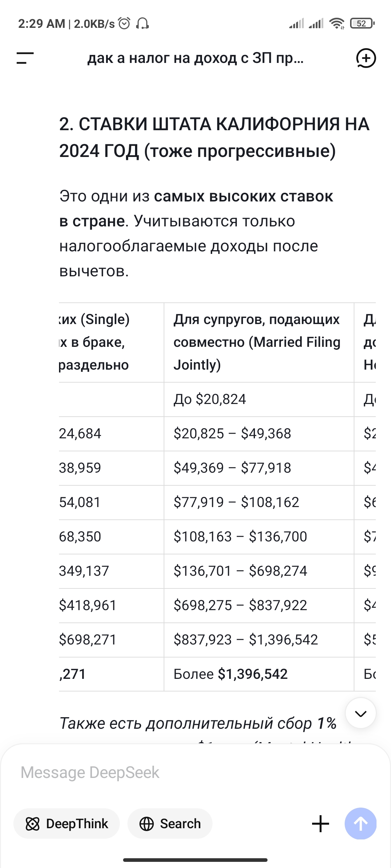
Task: Select the '$136,701 – $698,274' bracket cell
Action: click(240, 571)
